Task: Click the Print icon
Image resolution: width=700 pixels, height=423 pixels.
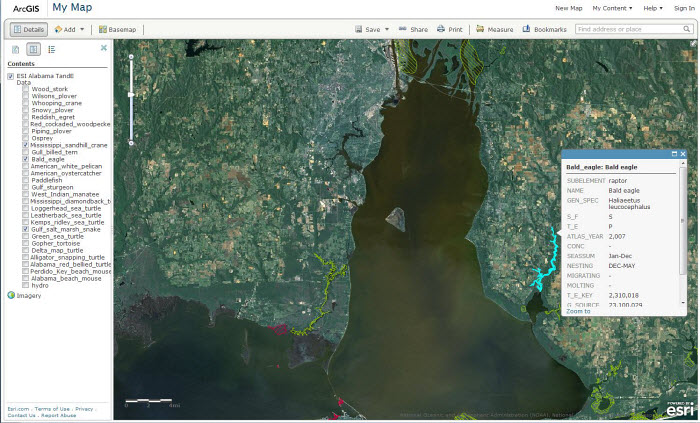Action: pos(441,29)
